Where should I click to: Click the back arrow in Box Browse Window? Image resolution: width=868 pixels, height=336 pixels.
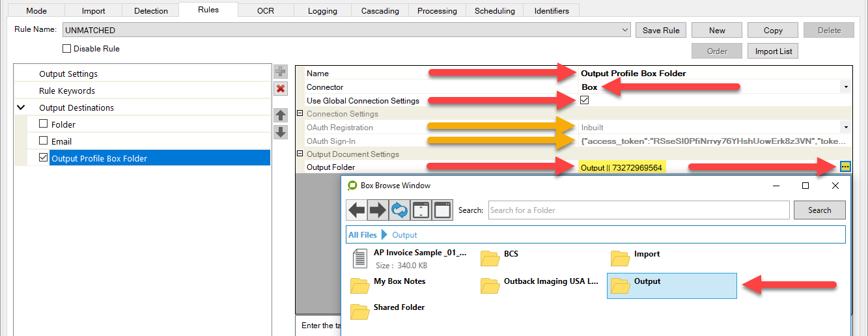coord(357,210)
